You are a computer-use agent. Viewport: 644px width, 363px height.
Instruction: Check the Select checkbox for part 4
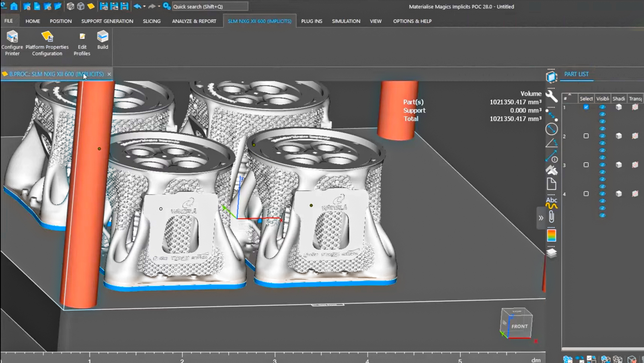point(586,194)
